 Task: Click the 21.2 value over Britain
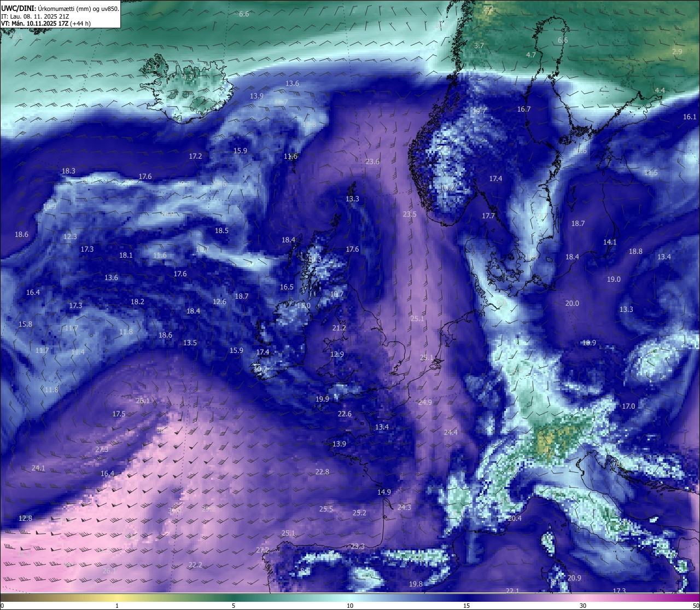(339, 328)
